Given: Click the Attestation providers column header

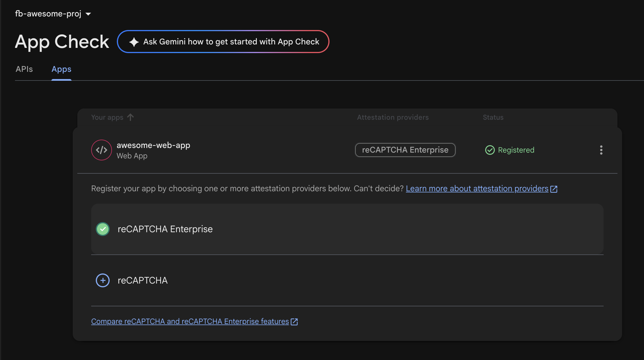Looking at the screenshot, I should [x=393, y=117].
